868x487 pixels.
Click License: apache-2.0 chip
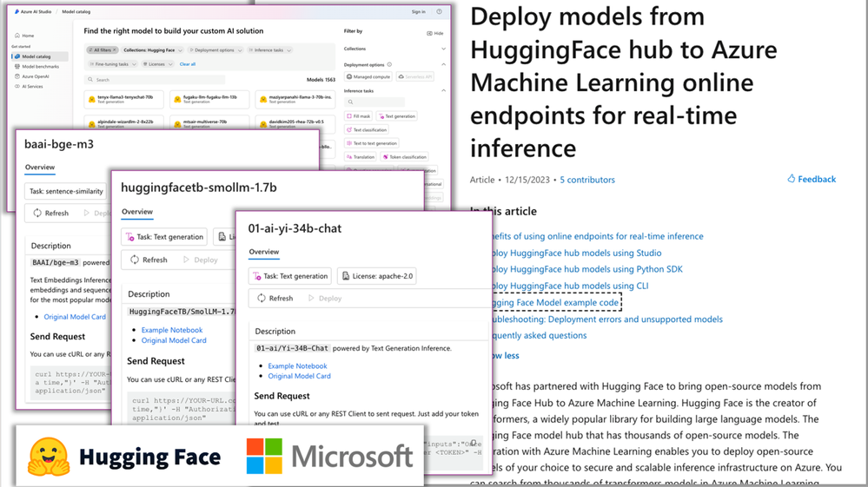coord(377,276)
